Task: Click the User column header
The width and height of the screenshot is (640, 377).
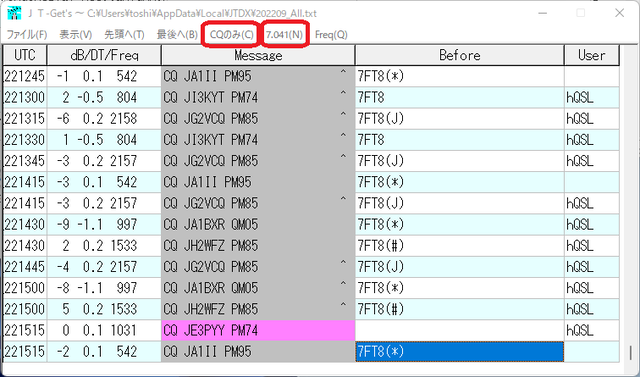Action: pos(592,55)
